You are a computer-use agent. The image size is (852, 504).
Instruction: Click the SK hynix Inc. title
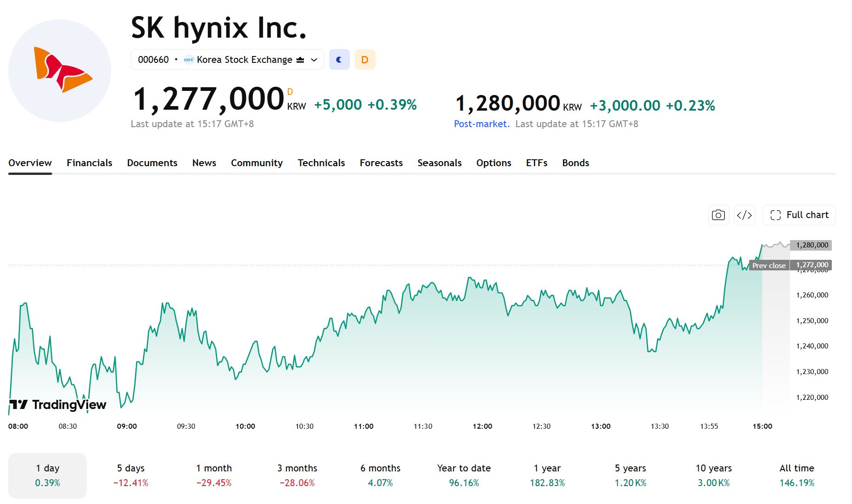pyautogui.click(x=219, y=28)
